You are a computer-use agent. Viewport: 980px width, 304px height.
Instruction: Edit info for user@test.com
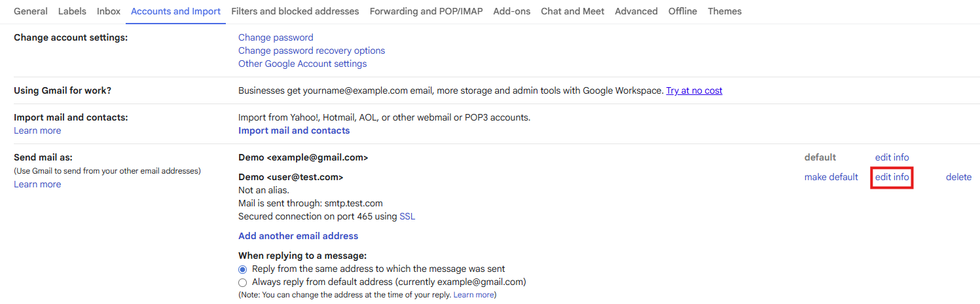click(x=892, y=177)
